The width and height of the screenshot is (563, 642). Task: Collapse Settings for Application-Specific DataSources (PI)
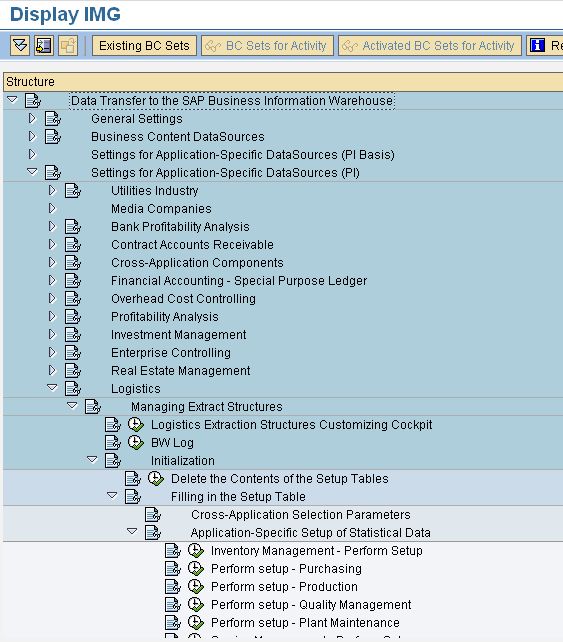coord(32,172)
